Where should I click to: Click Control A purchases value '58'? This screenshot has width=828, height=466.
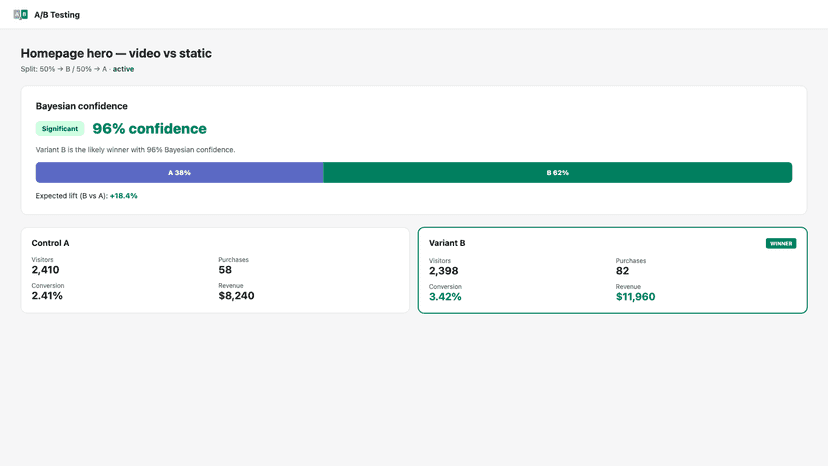(225, 270)
